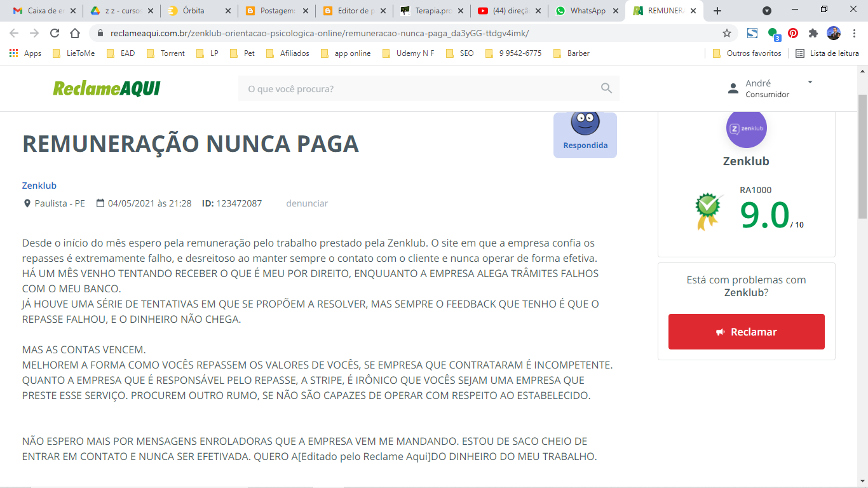Open the Lista de leitura panel
The width and height of the screenshot is (868, 488).
click(x=827, y=53)
